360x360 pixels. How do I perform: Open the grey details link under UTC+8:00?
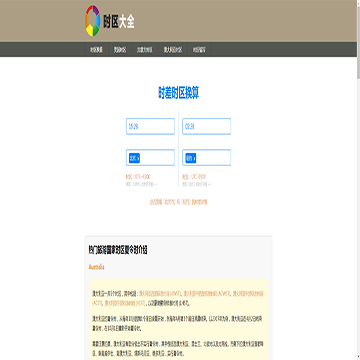coord(141,184)
